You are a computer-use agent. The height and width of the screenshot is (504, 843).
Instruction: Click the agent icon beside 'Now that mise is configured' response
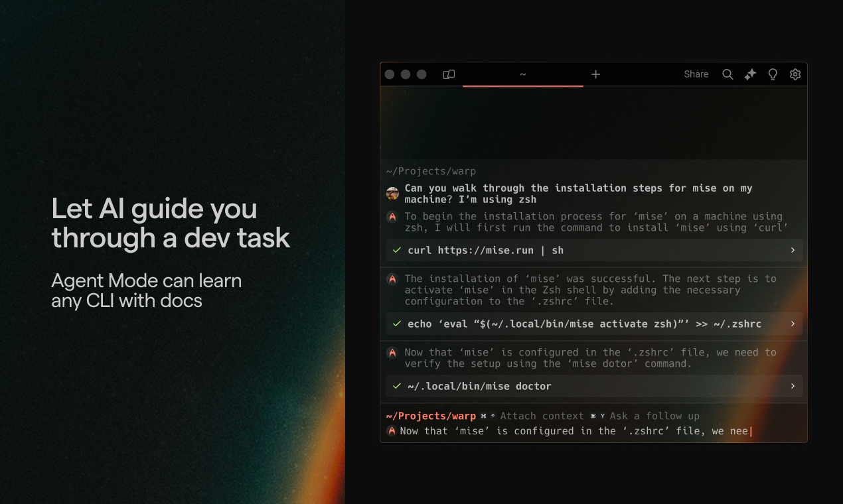coord(392,353)
